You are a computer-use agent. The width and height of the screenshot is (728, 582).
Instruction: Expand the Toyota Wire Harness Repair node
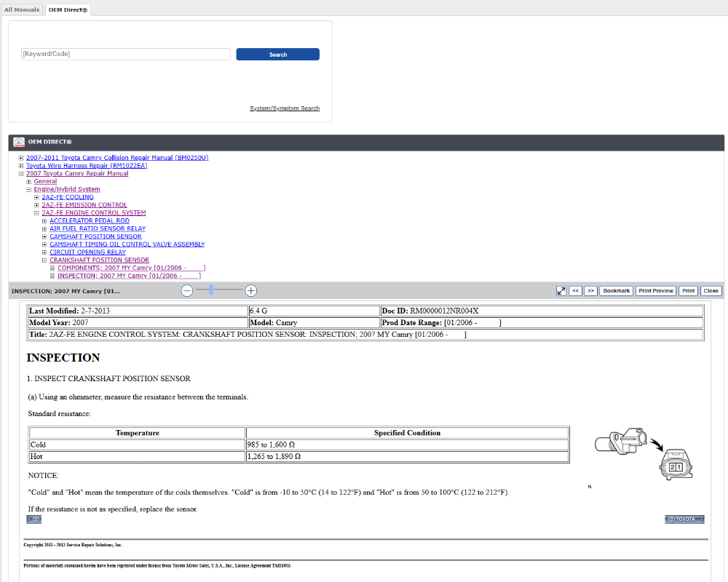[x=21, y=166]
